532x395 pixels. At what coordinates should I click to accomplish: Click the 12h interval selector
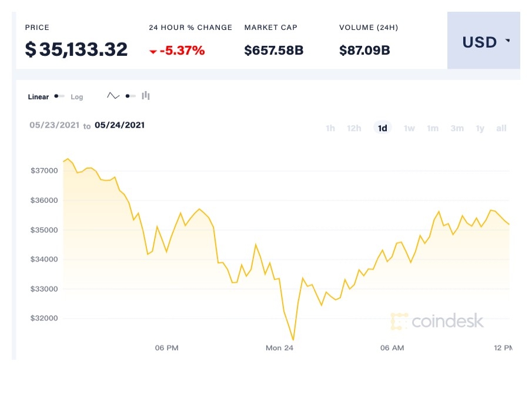click(x=353, y=128)
